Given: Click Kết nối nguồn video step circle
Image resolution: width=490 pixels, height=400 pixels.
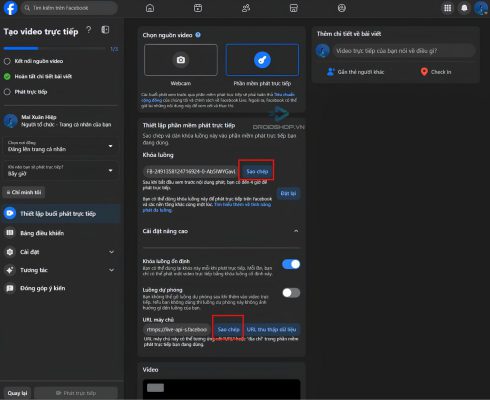Looking at the screenshot, I should click(x=7, y=61).
